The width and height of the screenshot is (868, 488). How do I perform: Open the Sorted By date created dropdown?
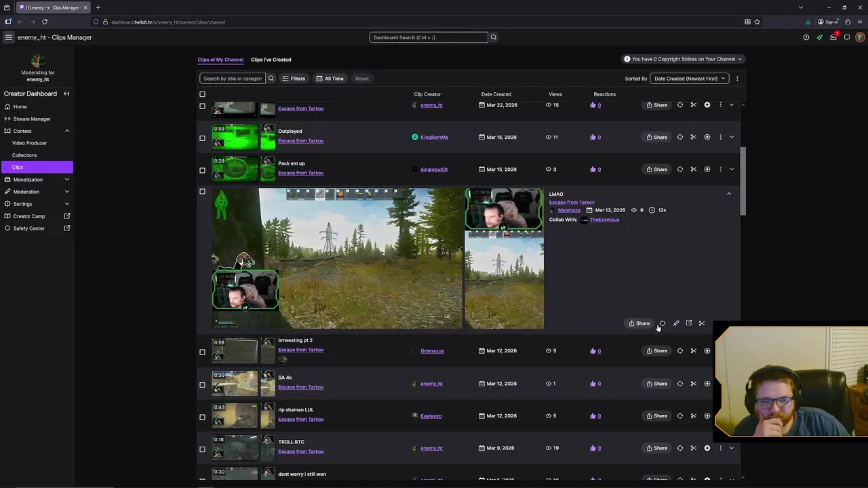pyautogui.click(x=688, y=79)
